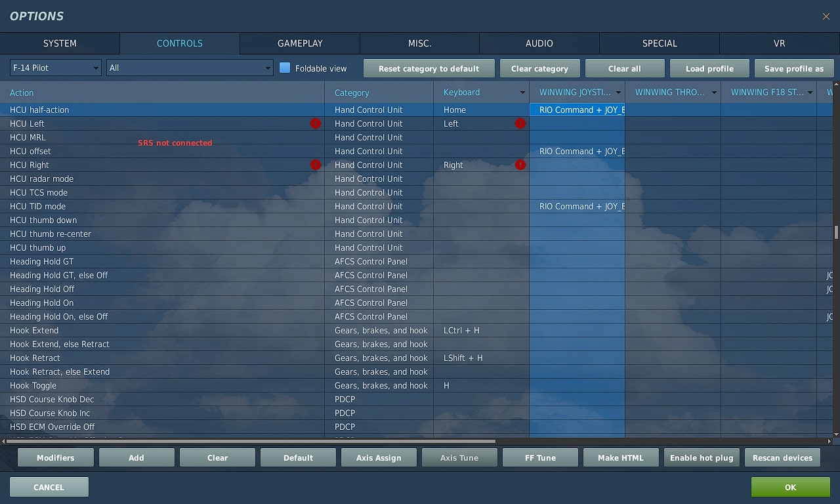Open the Keyboard column header dropdown arrow

[x=522, y=93]
